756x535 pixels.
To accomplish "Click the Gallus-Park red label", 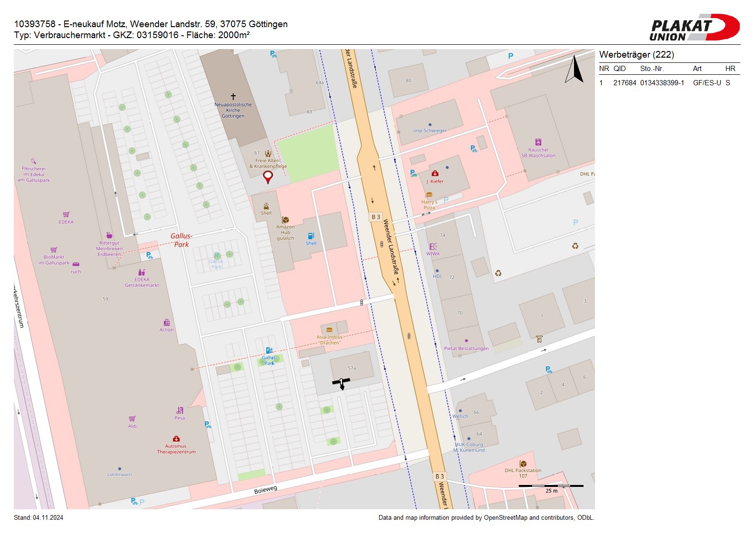I will click(x=181, y=240).
